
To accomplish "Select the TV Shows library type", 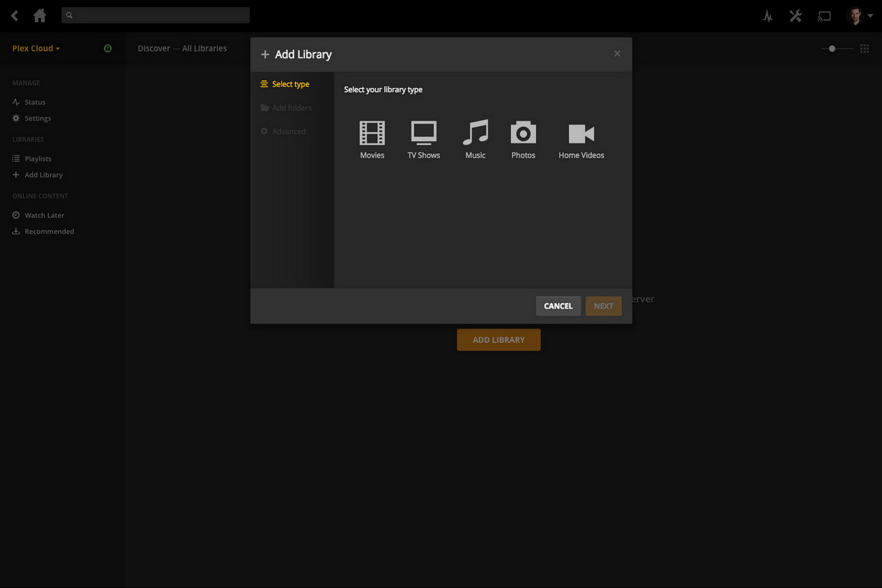I will [x=423, y=140].
